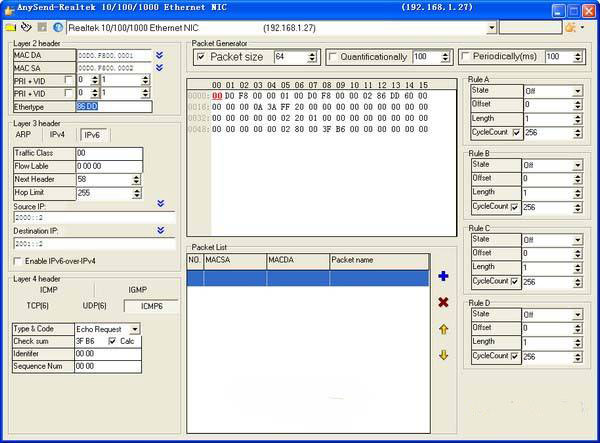Click the blue globe icon in the toolbar
Viewport: 600px width, 443px height.
point(58,28)
